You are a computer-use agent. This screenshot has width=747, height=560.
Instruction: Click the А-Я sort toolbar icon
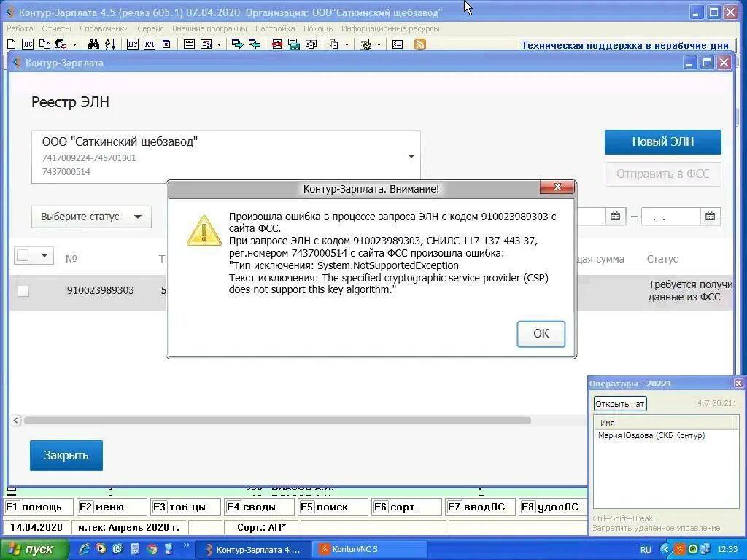[110, 44]
